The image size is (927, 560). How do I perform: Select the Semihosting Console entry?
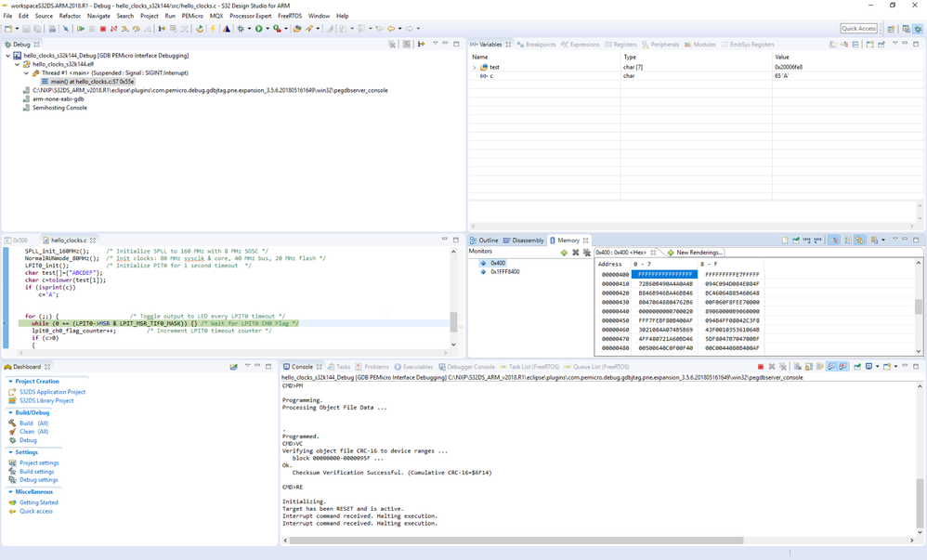[59, 108]
